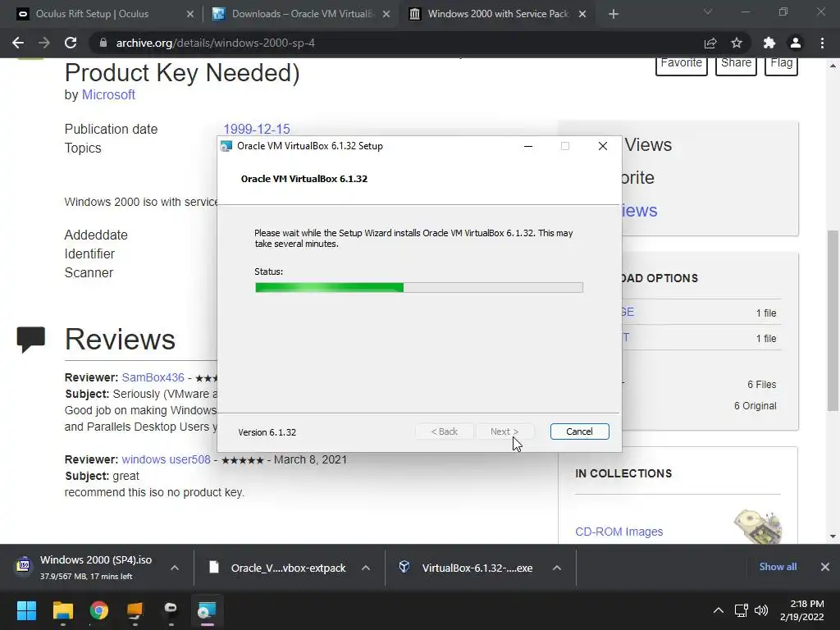Show hidden system tray icons
The height and width of the screenshot is (630, 840).
click(x=719, y=610)
